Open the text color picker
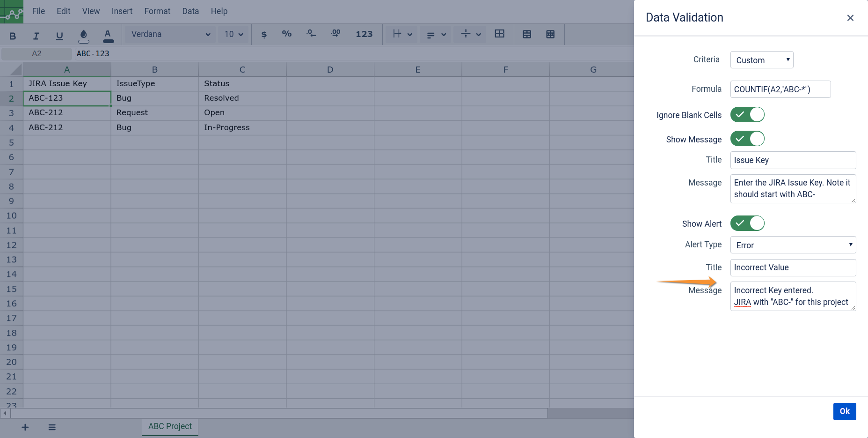The height and width of the screenshot is (438, 868). pos(108,36)
